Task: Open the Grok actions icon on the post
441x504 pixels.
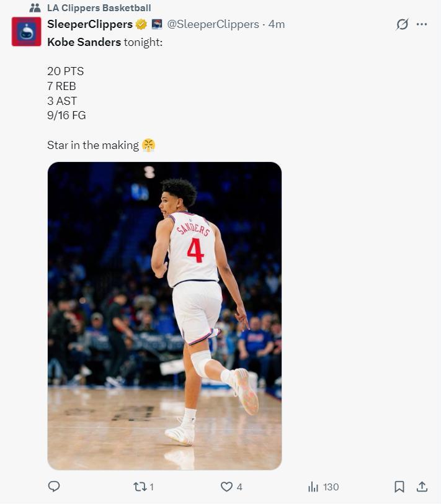Action: [x=402, y=24]
